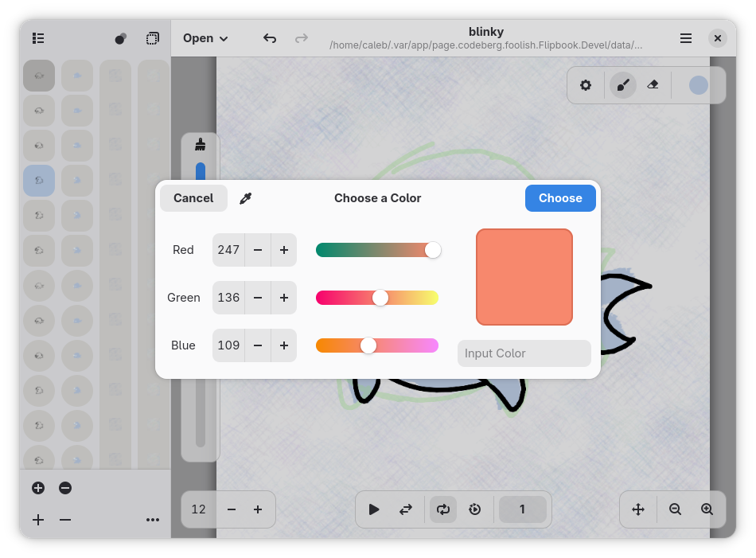The image size is (756, 558).
Task: Add a layer with plain plus
Action: click(x=38, y=520)
